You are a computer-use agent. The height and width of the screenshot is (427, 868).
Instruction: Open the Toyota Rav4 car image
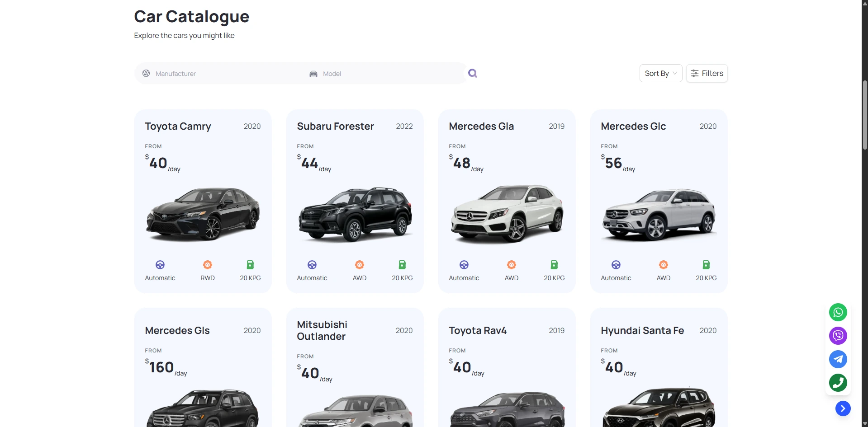click(507, 409)
